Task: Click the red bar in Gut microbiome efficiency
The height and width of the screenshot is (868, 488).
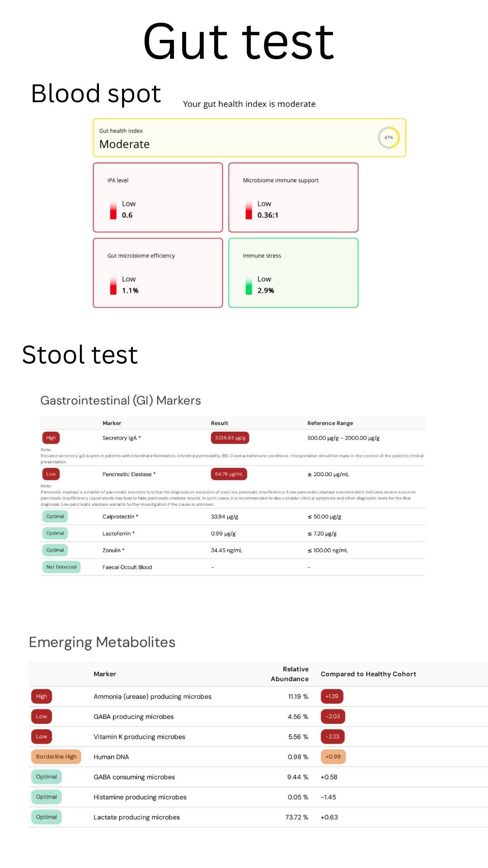Action: coord(113,286)
